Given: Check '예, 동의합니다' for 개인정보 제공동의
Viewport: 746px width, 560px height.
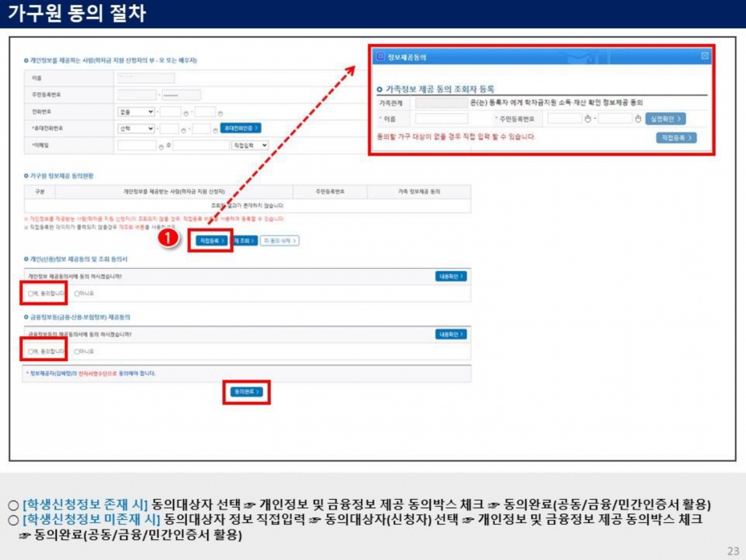Looking at the screenshot, I should 30,294.
